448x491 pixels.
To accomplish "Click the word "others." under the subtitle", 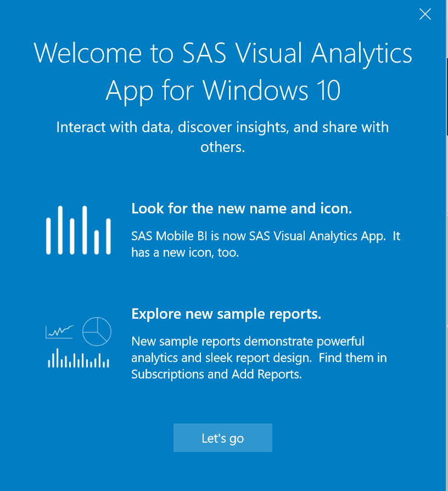I will 222,148.
